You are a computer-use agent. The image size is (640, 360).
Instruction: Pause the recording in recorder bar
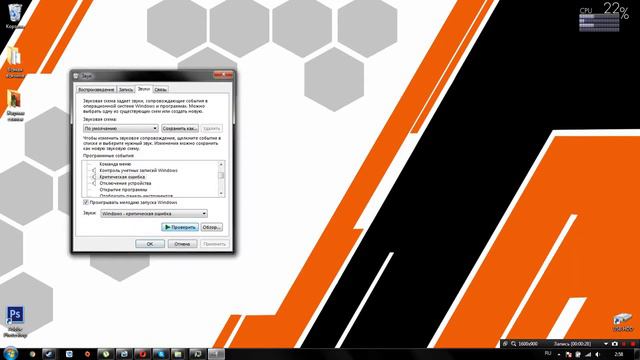click(624, 344)
